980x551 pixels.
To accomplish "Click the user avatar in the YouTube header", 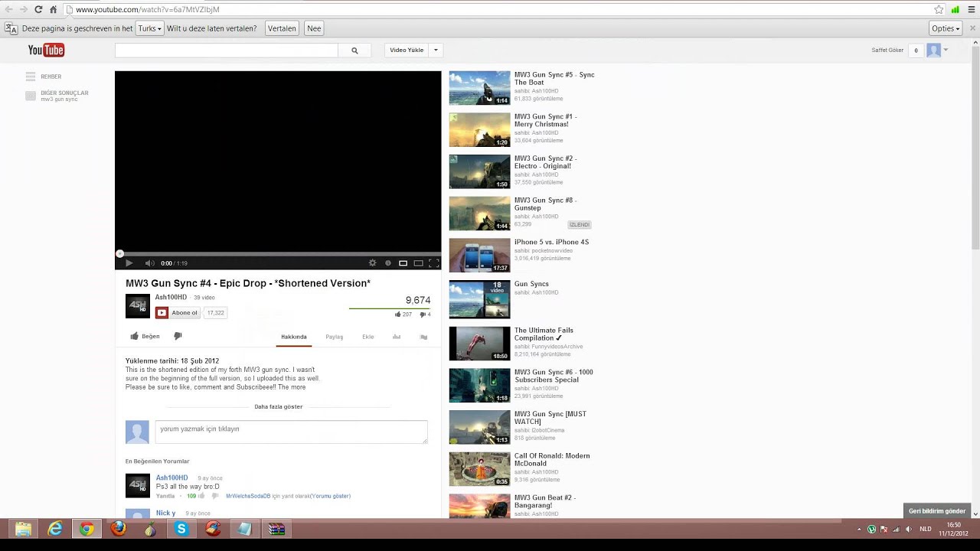I will [933, 51].
